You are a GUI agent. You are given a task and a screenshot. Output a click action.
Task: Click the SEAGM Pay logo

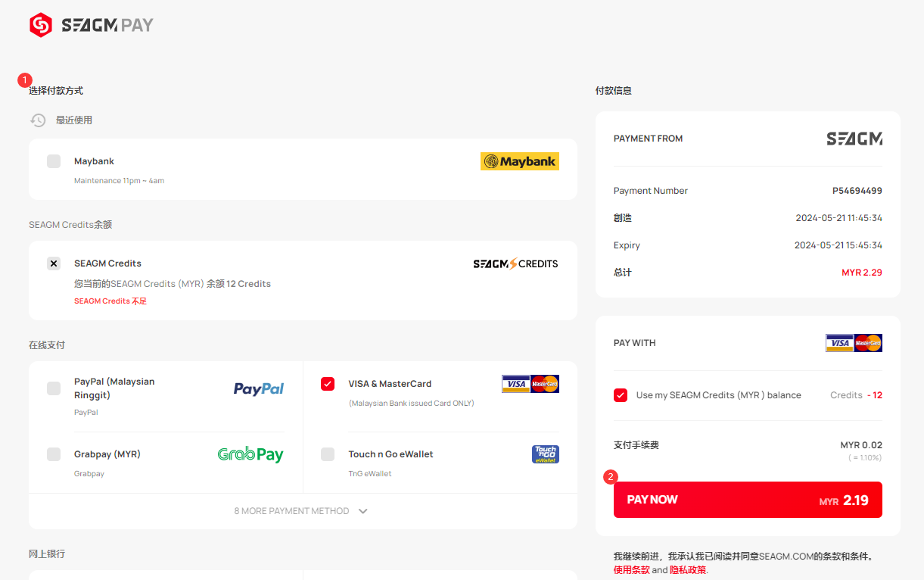pos(91,25)
